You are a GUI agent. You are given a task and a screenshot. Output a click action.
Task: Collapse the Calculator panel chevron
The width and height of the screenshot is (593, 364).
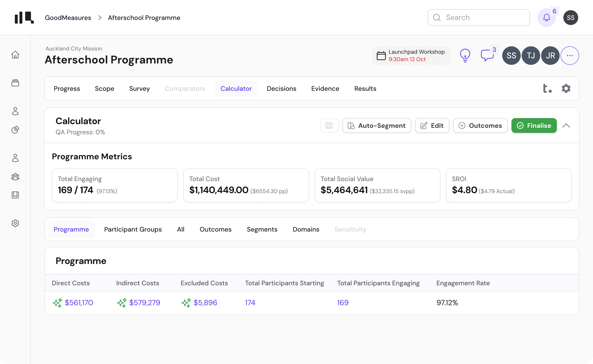coord(566,125)
